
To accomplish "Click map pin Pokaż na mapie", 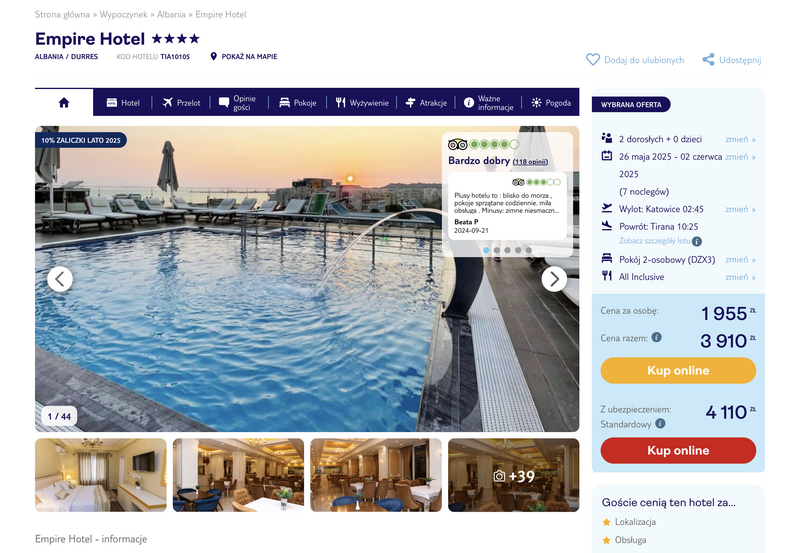I will pyautogui.click(x=213, y=56).
